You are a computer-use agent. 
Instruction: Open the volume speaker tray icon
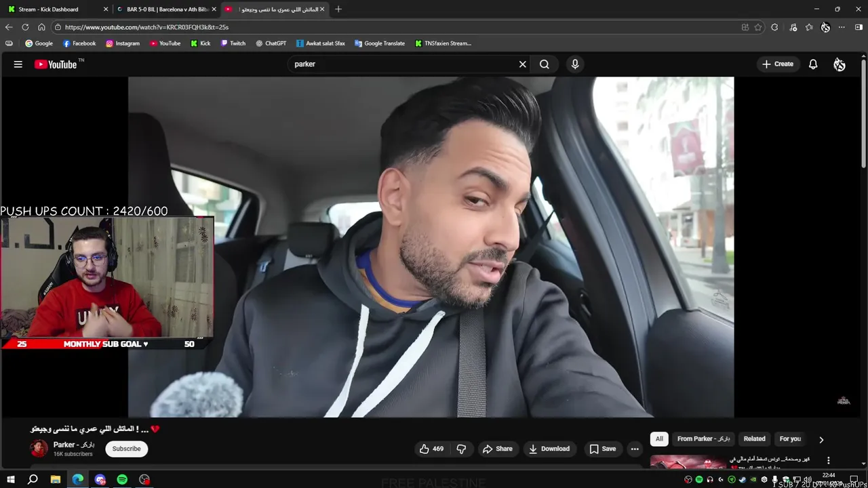click(x=808, y=479)
